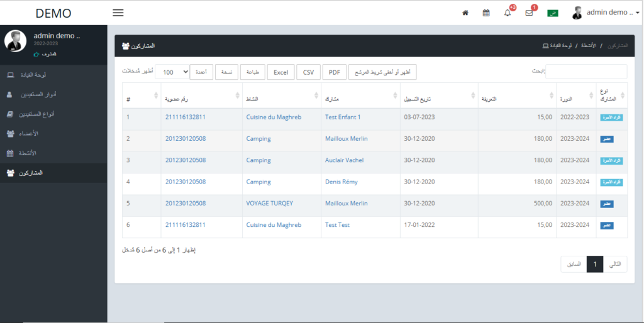Viewport: 644px width, 323px height.
Task: Click the laptop icon in the sidebar
Action: (11, 75)
